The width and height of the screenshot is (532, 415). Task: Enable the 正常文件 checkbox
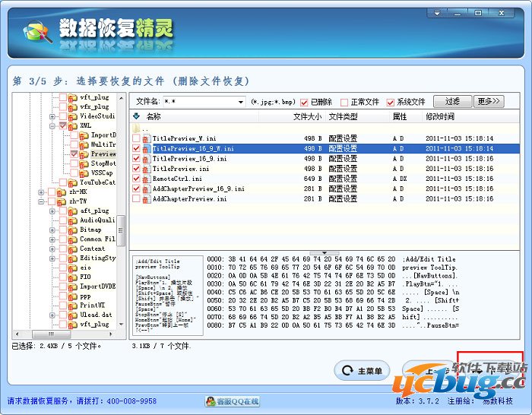tap(344, 102)
